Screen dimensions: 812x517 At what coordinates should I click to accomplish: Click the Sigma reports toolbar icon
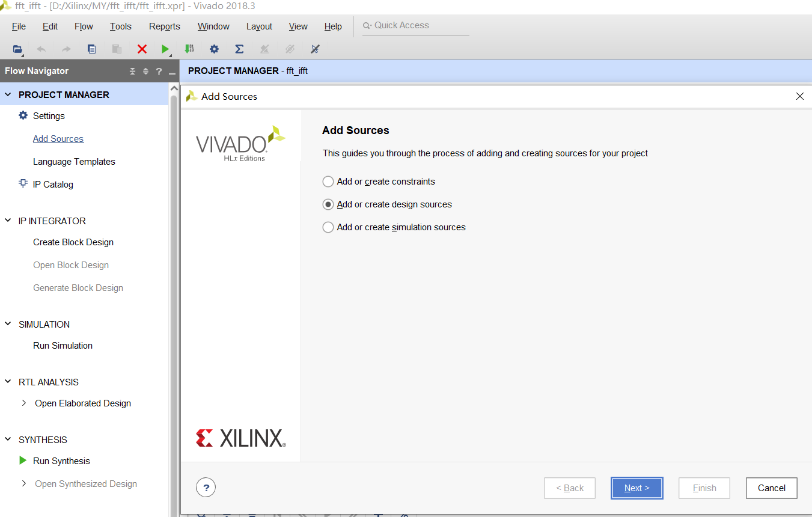click(x=239, y=49)
